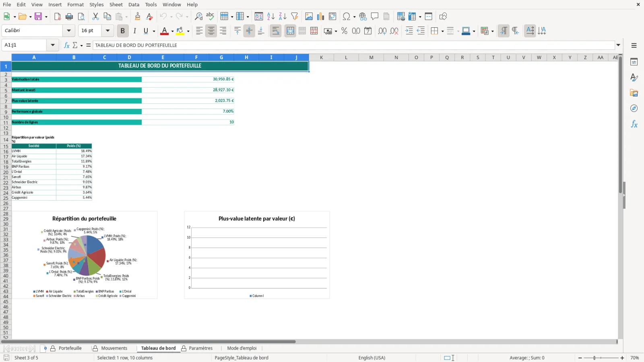The image size is (644, 362).
Task: Clone formatting paintbrush
Action: click(x=138, y=16)
